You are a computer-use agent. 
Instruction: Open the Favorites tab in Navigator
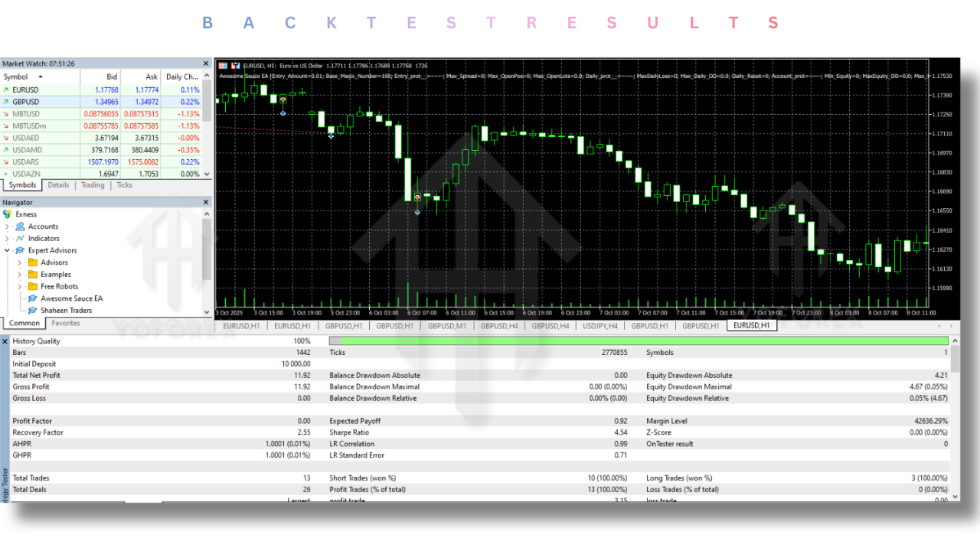pyautogui.click(x=66, y=323)
